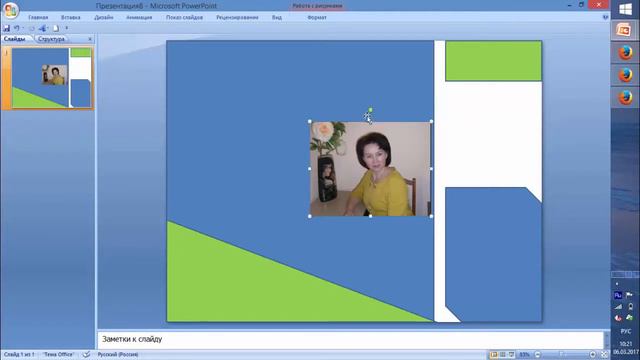The height and width of the screenshot is (360, 640).
Task: Open the Формат picture tools tab
Action: [317, 17]
